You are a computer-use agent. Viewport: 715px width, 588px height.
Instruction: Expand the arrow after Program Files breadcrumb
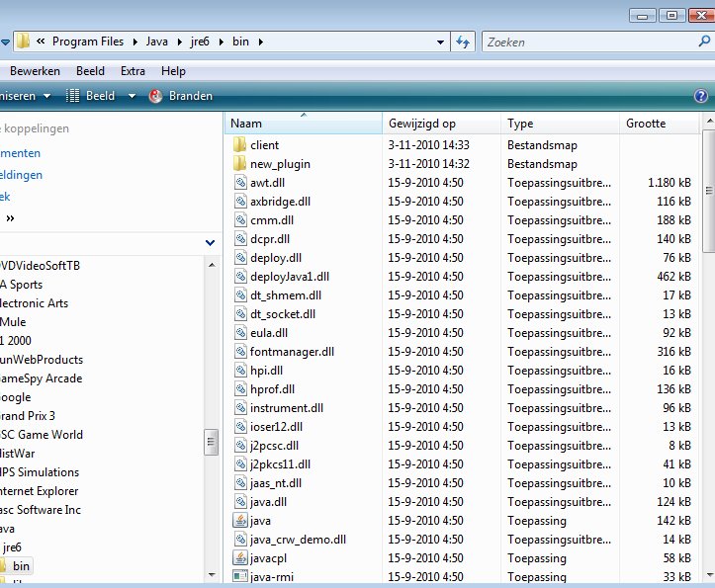coord(134,42)
